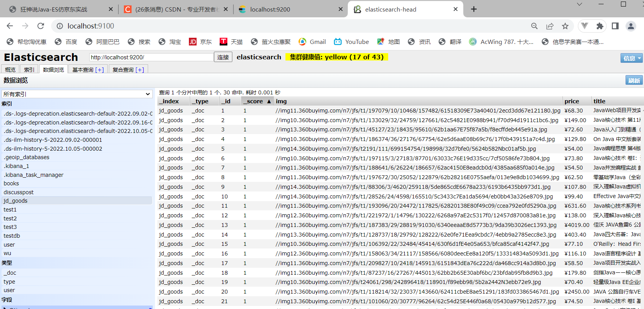Open the 复合查询 compound query tab

128,69
